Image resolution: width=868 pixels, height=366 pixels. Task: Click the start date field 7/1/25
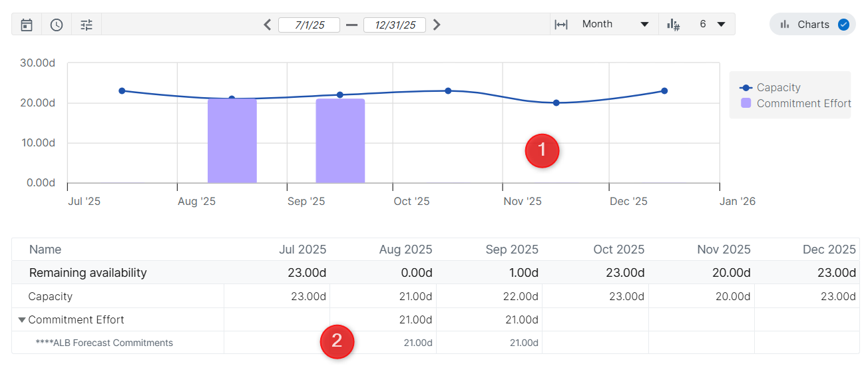click(309, 25)
